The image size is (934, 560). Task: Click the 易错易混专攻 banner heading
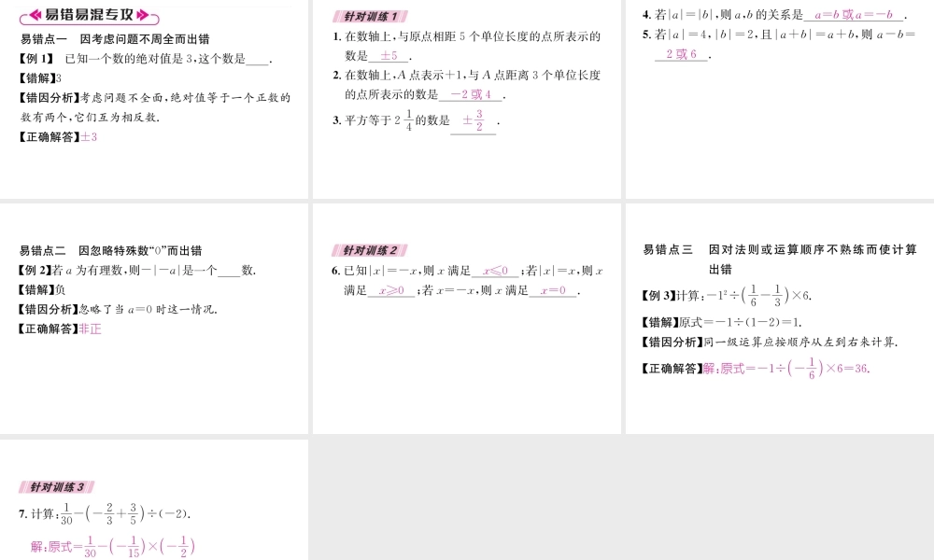pos(90,16)
